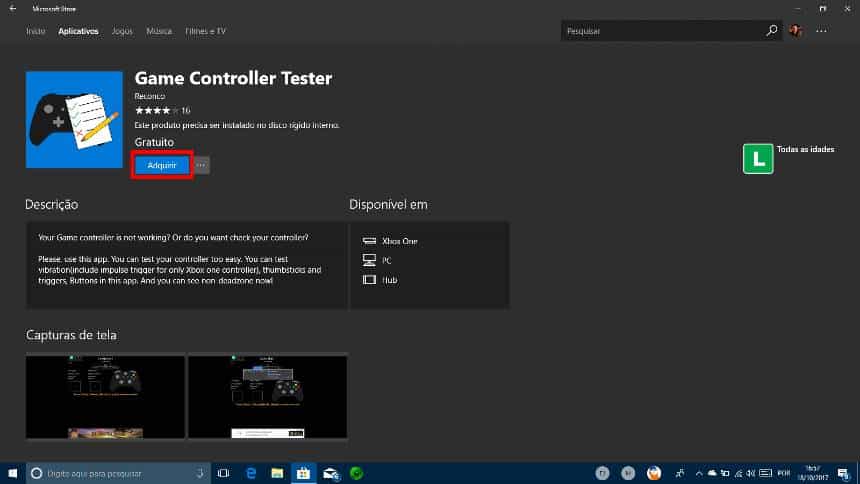Screen dimensions: 860x484
Task: Click the Game Controller Tester app icon
Action: click(x=74, y=120)
